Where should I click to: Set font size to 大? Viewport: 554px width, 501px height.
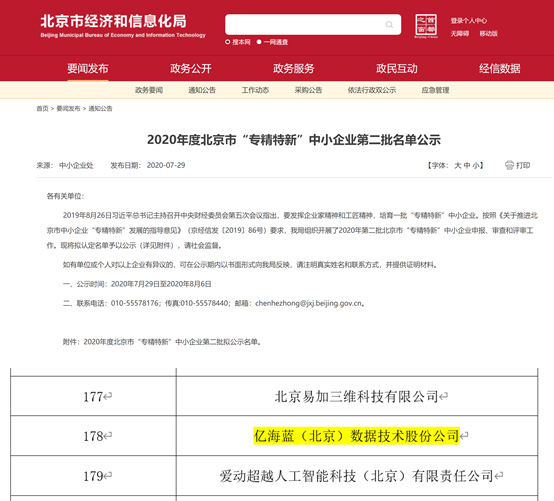pos(458,165)
